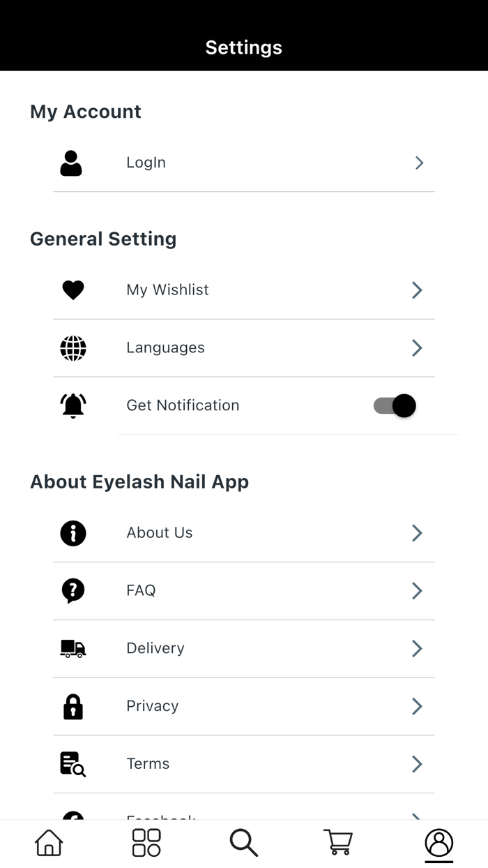The width and height of the screenshot is (488, 868).
Task: Tap the delivery truck icon
Action: (x=73, y=648)
